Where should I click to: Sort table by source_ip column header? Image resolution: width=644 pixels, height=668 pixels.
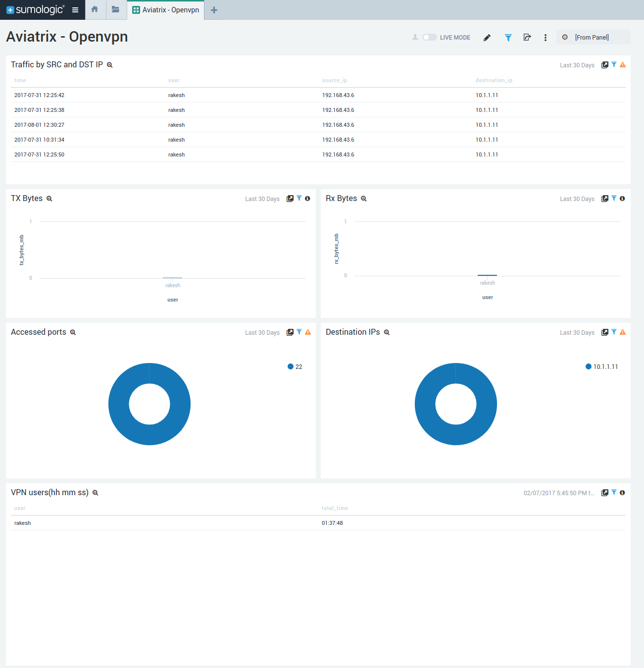(335, 80)
